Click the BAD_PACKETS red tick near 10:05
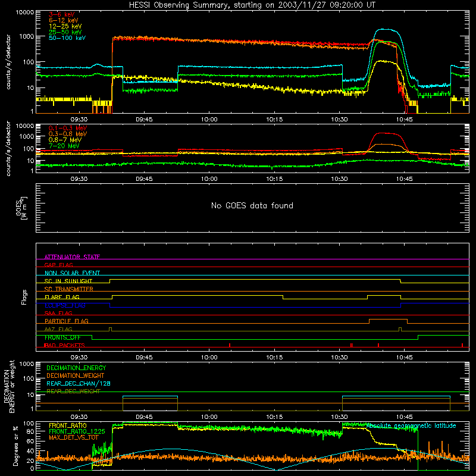Screen dimensions: 476x476 click(x=230, y=345)
